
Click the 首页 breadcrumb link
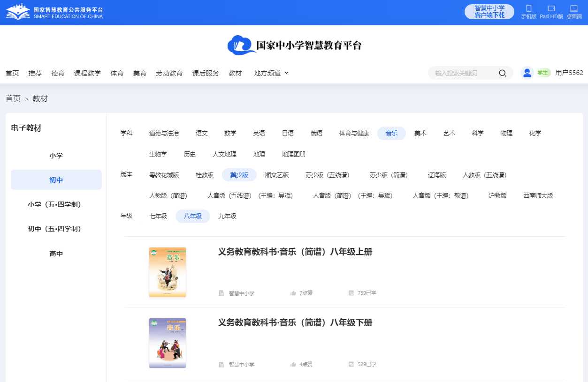13,98
